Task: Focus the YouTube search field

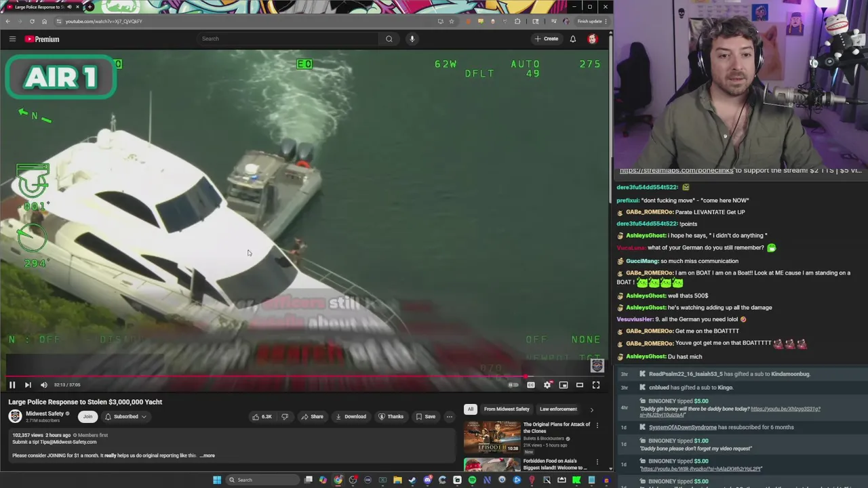Action: tap(288, 39)
